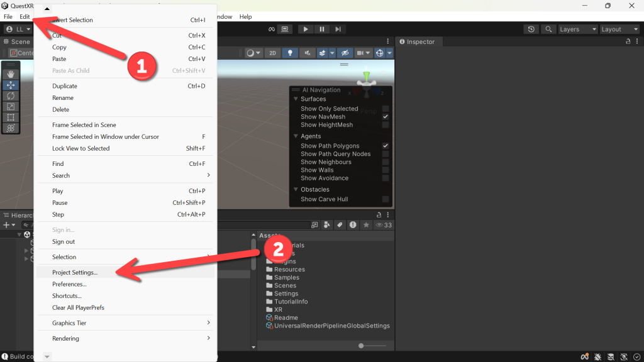Toggle hidden objects visibility icon in Scene
The image size is (644, 362).
coord(345,53)
